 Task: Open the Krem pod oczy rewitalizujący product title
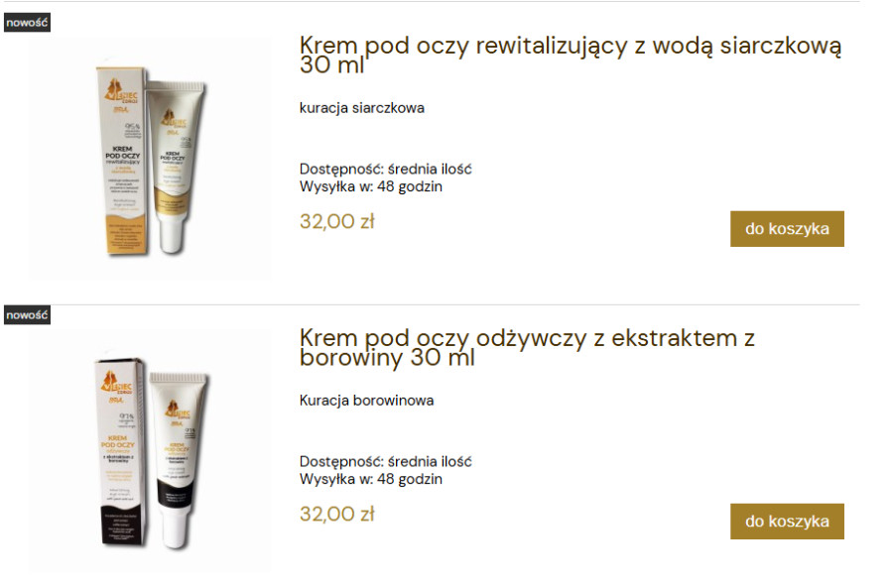pyautogui.click(x=571, y=55)
